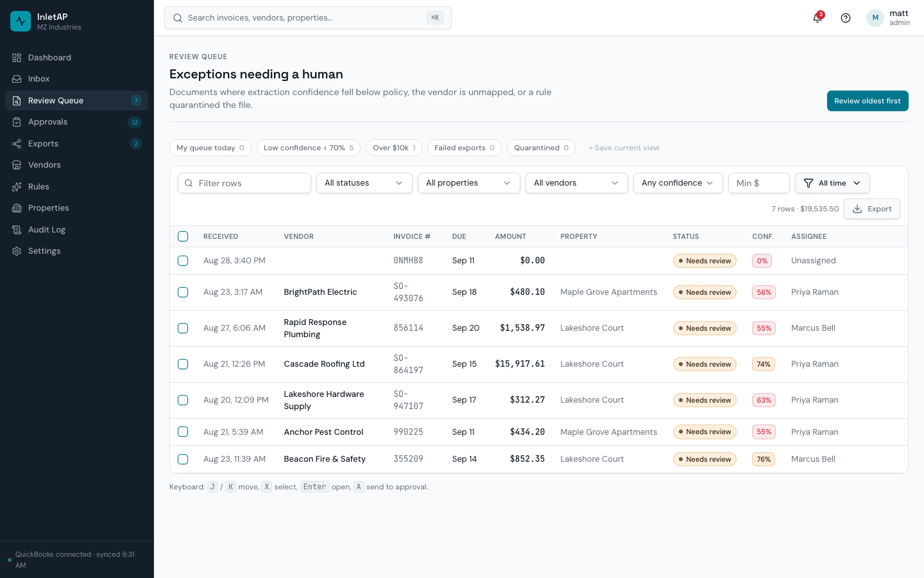The width and height of the screenshot is (924, 578).
Task: Click the Approvals clipboard icon
Action: click(x=17, y=122)
